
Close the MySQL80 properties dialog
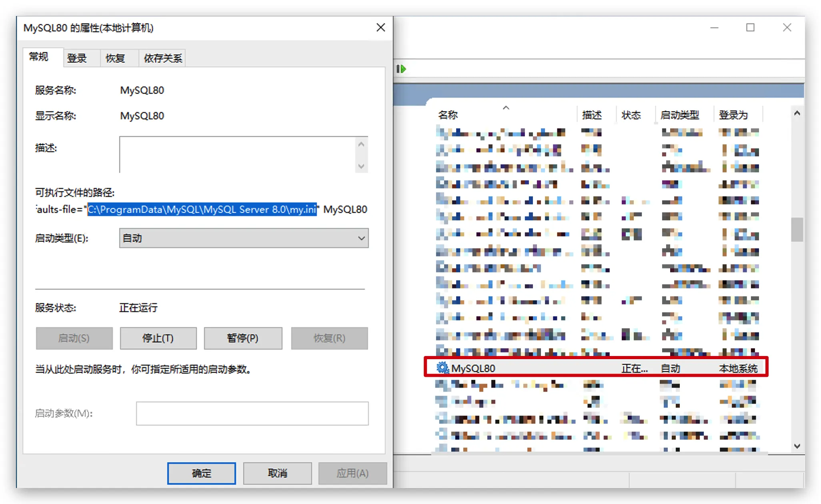click(380, 28)
